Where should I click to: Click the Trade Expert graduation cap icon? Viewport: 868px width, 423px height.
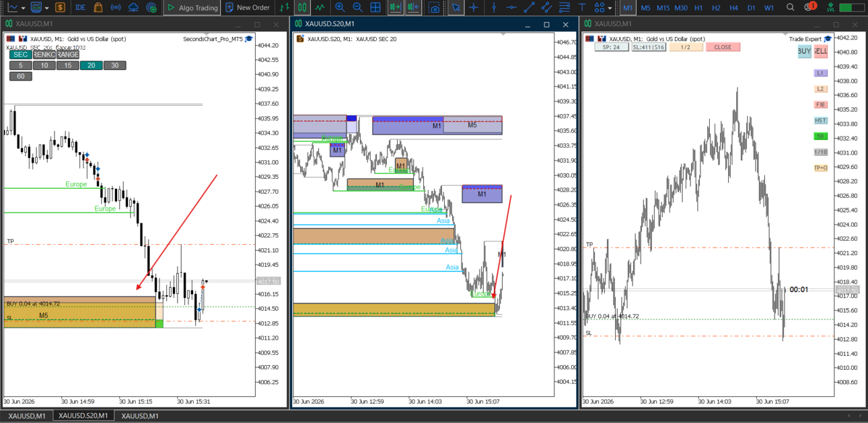click(828, 39)
